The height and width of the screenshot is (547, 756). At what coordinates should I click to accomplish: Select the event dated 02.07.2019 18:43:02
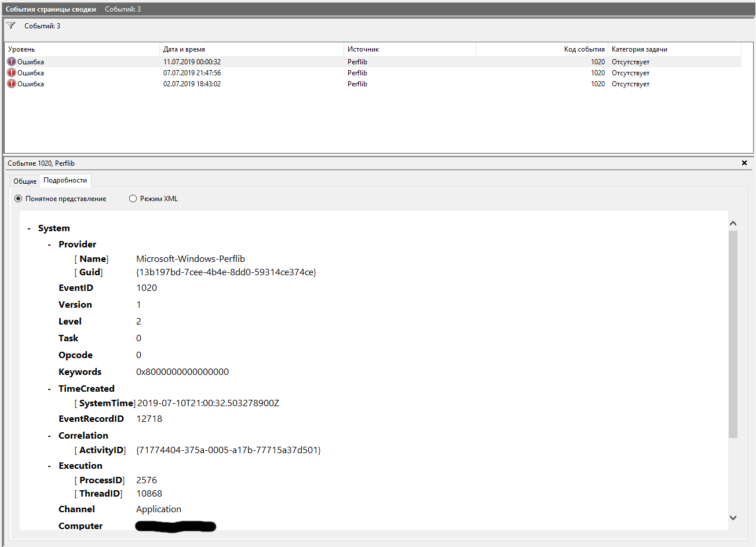[x=373, y=83]
